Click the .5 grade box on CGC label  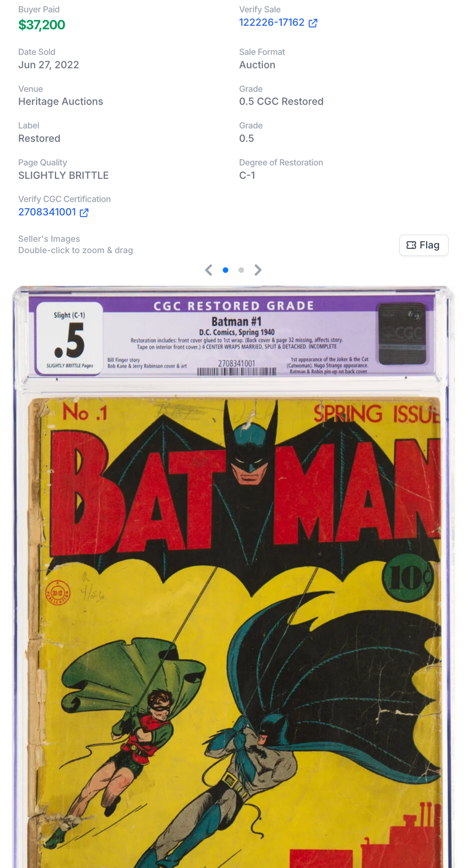coord(69,338)
